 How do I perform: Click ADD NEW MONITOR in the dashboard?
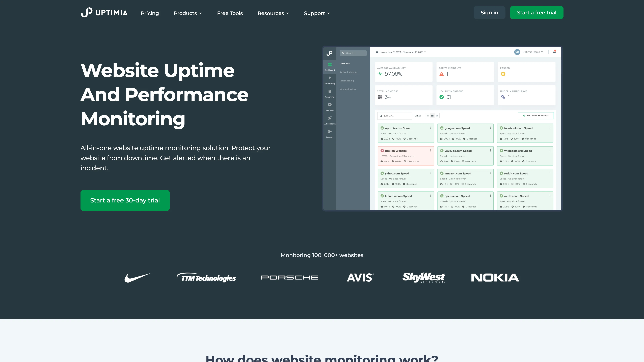click(536, 115)
